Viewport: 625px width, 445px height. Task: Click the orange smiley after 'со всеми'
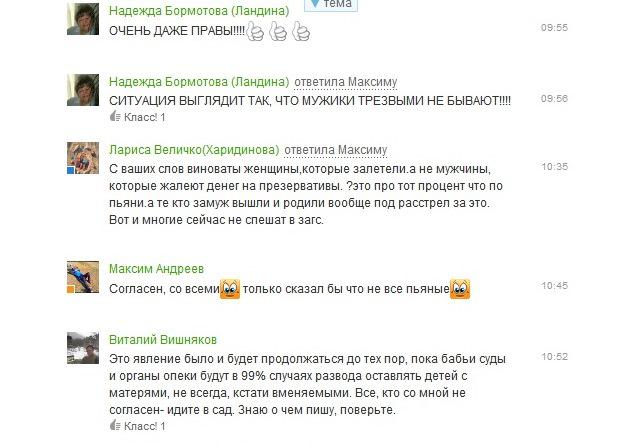230,288
